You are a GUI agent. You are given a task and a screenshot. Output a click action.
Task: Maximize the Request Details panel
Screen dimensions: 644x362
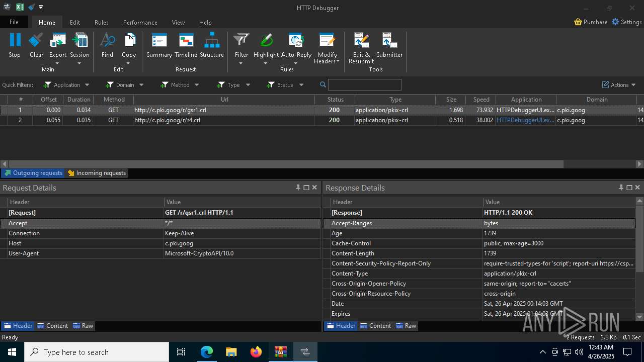pos(306,188)
